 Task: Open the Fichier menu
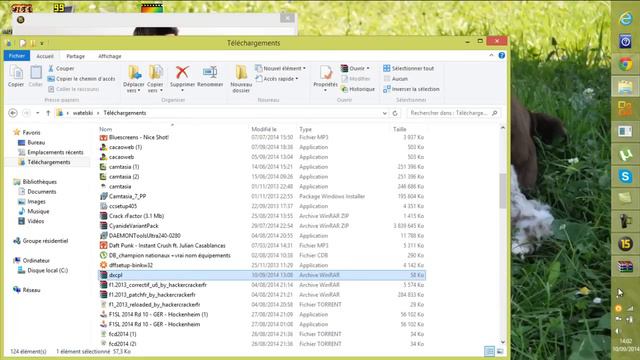17,56
